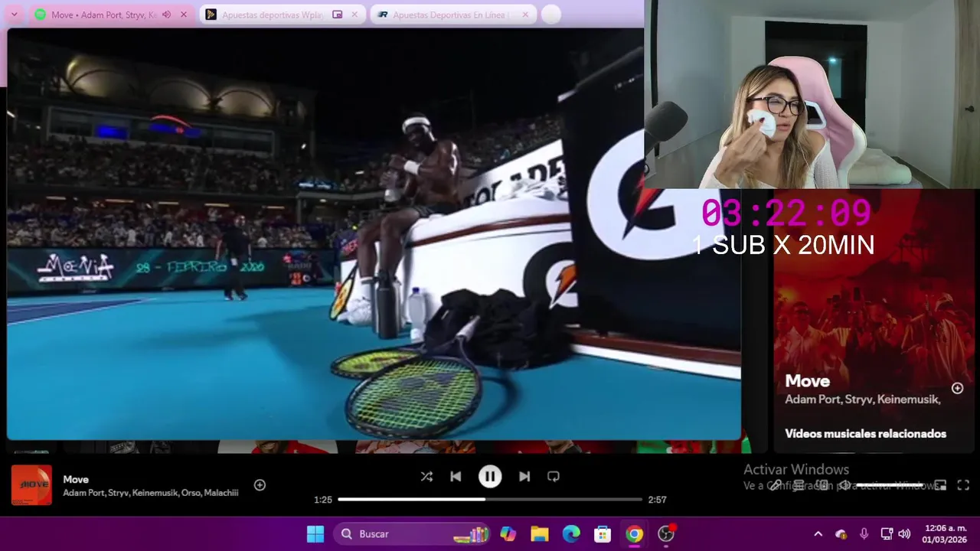Enter full screen in Spotify player
The height and width of the screenshot is (551, 980).
(963, 485)
